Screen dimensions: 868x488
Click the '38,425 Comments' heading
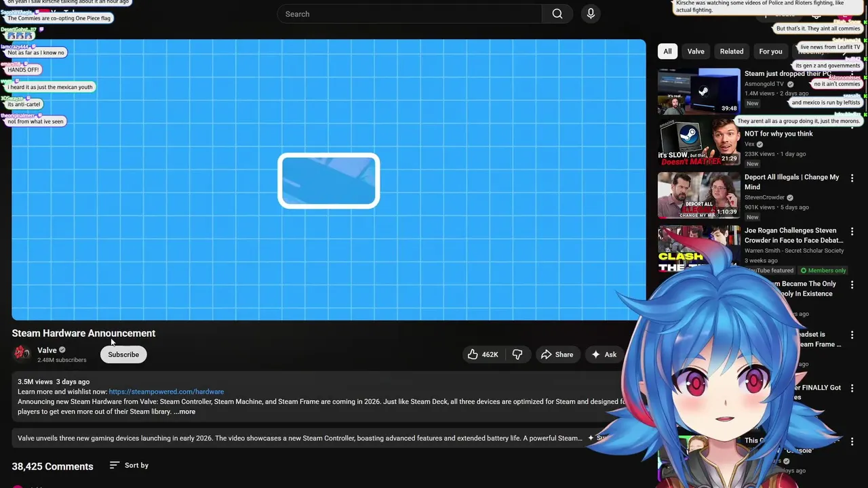(52, 466)
